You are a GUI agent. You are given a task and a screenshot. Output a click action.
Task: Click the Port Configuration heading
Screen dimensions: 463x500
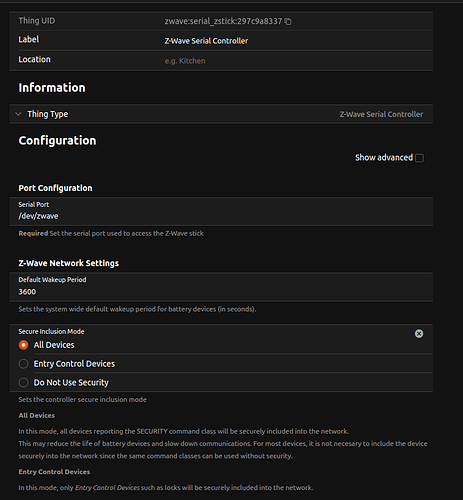[55, 188]
